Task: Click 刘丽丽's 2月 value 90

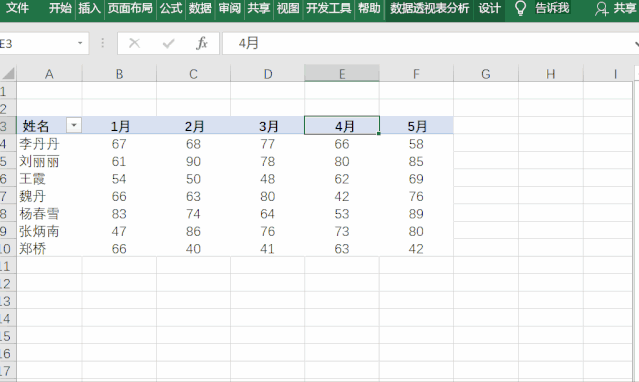Action: [x=193, y=161]
